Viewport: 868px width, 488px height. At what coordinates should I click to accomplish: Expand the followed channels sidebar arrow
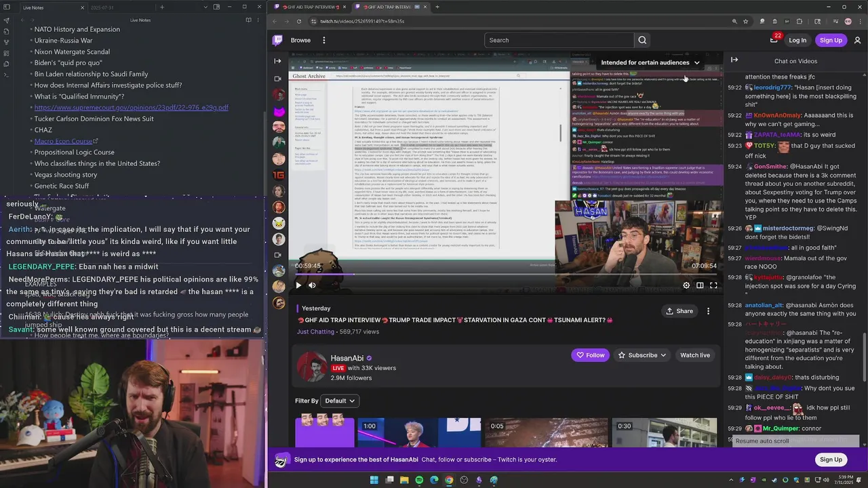(x=277, y=61)
